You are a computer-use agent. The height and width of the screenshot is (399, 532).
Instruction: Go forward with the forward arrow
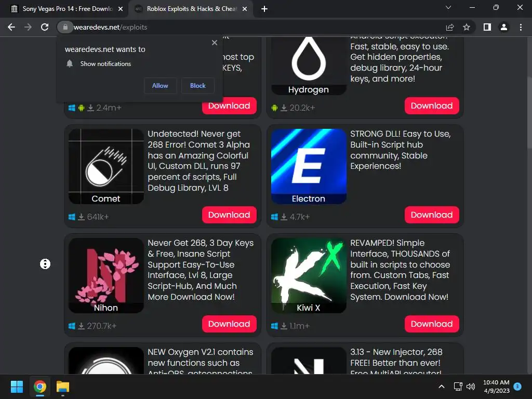click(x=28, y=27)
